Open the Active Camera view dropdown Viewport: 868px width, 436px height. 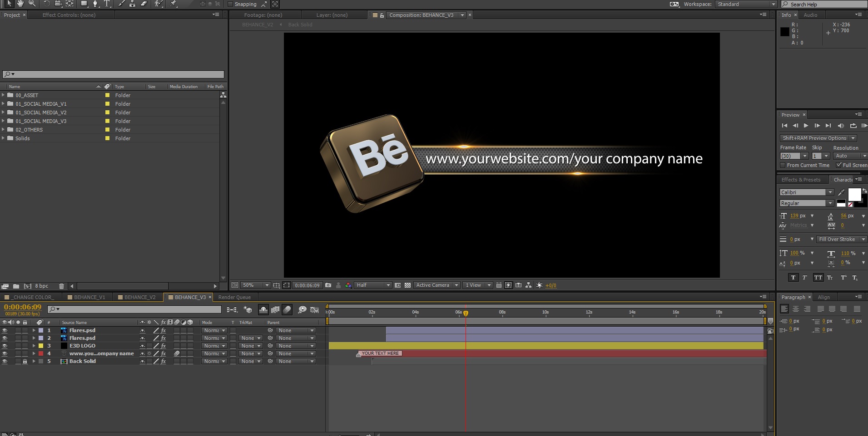[x=436, y=285]
